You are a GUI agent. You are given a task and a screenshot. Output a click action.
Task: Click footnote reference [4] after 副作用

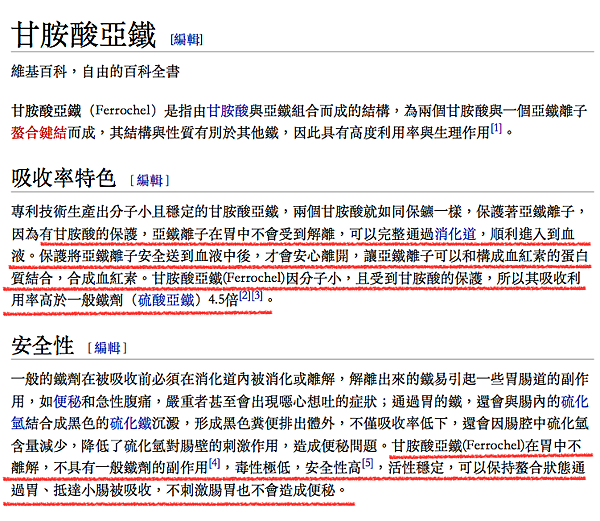click(x=214, y=463)
